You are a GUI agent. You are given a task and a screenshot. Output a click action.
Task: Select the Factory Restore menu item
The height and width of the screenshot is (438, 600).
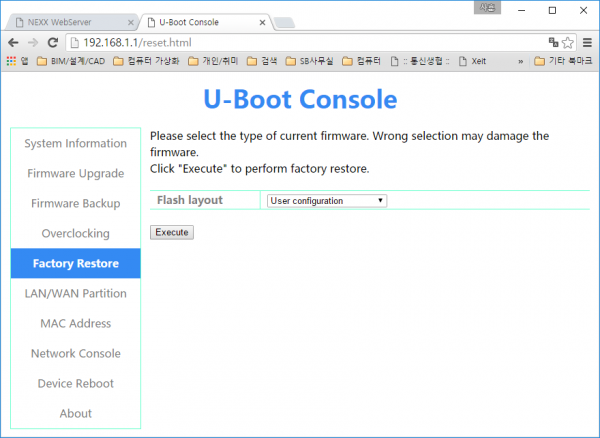coord(75,263)
